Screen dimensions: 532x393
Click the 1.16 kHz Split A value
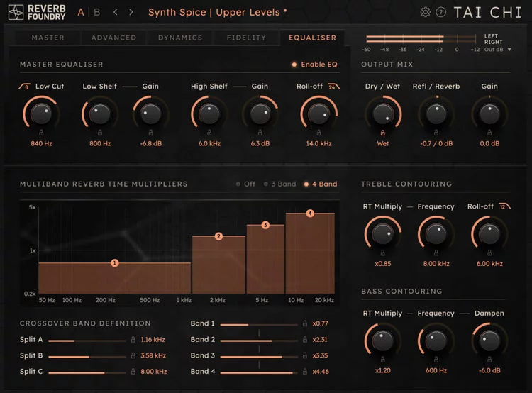(x=153, y=339)
